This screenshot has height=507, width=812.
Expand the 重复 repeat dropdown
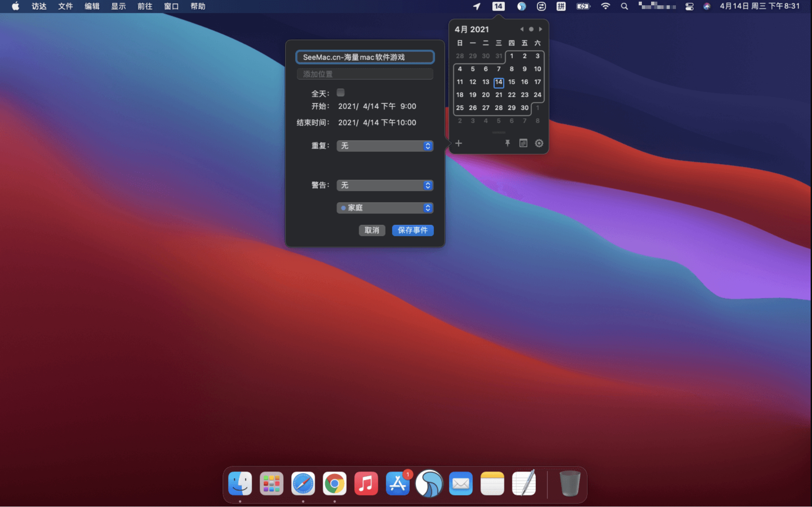385,146
